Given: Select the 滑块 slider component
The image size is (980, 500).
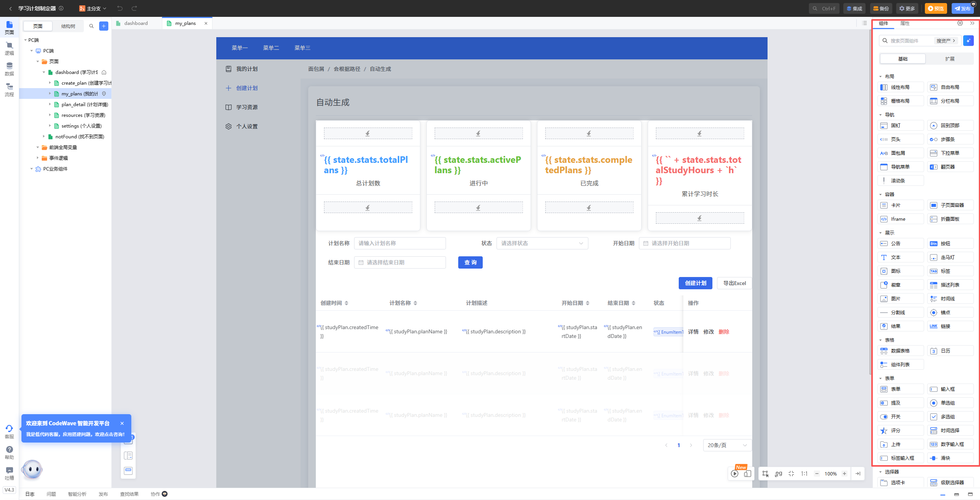Looking at the screenshot, I should pyautogui.click(x=950, y=458).
